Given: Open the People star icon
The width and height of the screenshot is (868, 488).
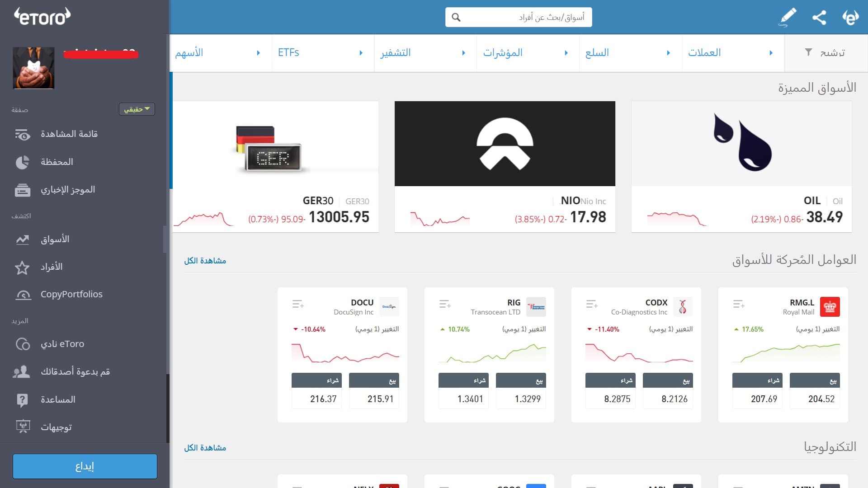Looking at the screenshot, I should [22, 267].
